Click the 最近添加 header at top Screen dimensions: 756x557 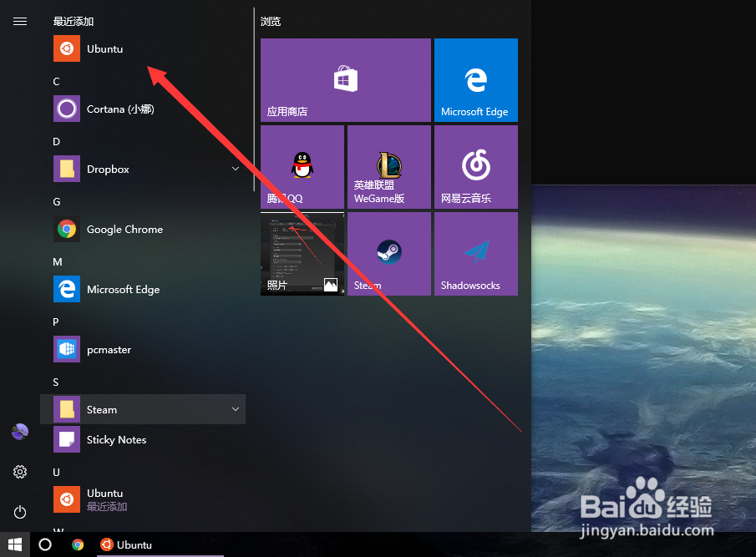[x=74, y=21]
